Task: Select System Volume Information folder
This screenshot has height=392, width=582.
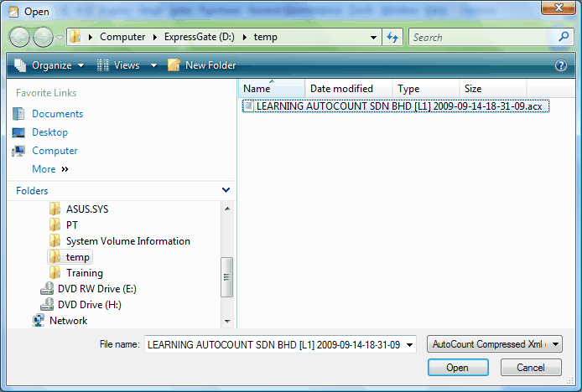Action: 128,241
